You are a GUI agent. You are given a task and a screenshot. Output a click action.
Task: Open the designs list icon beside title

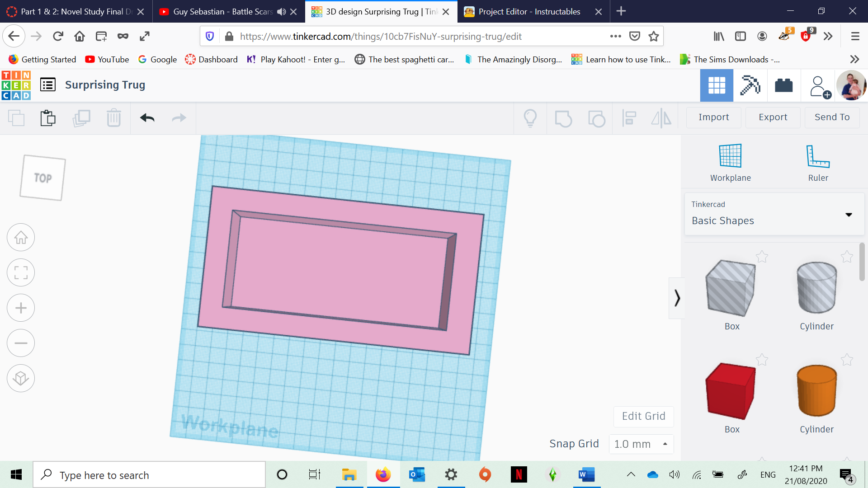point(48,84)
